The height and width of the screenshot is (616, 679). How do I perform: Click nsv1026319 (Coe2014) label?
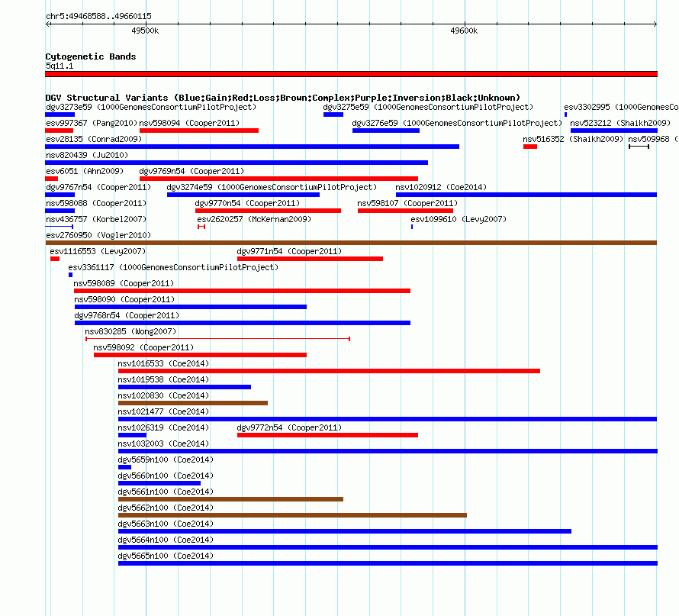(163, 427)
